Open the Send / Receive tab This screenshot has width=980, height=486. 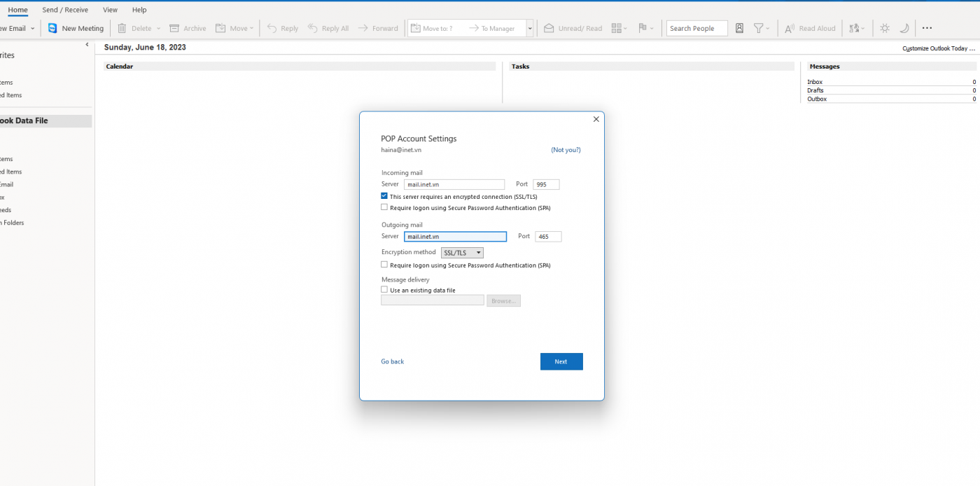coord(65,10)
